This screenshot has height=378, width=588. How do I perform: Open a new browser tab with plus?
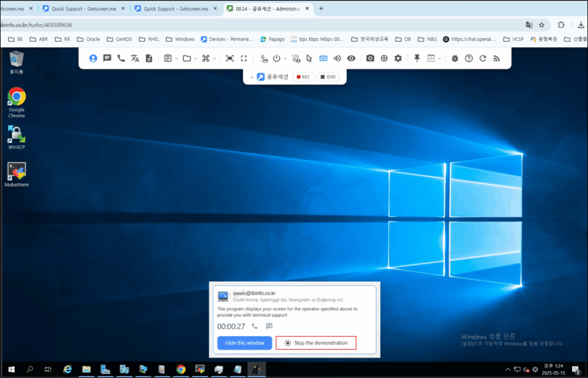pos(321,8)
